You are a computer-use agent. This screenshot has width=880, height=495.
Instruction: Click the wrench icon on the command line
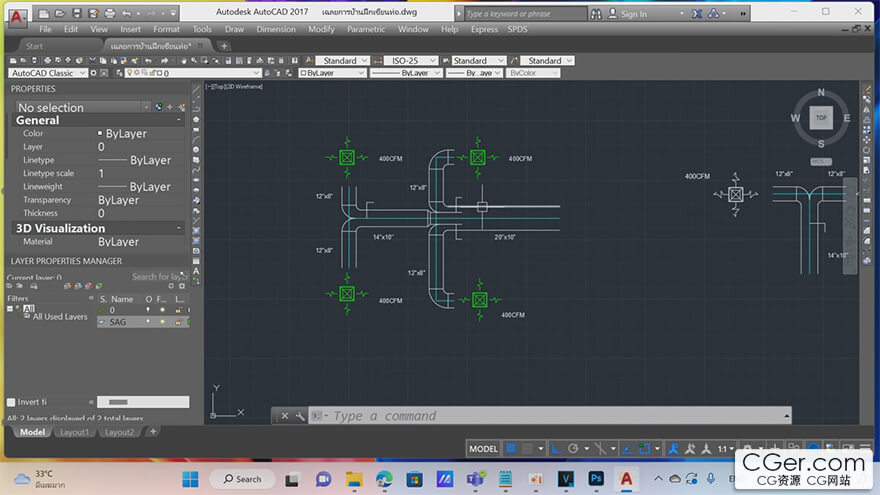pyautogui.click(x=300, y=416)
